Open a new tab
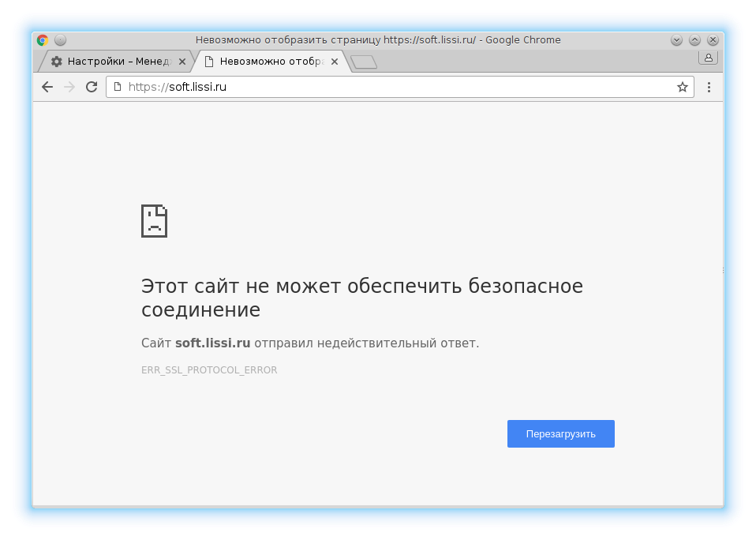 [x=364, y=62]
